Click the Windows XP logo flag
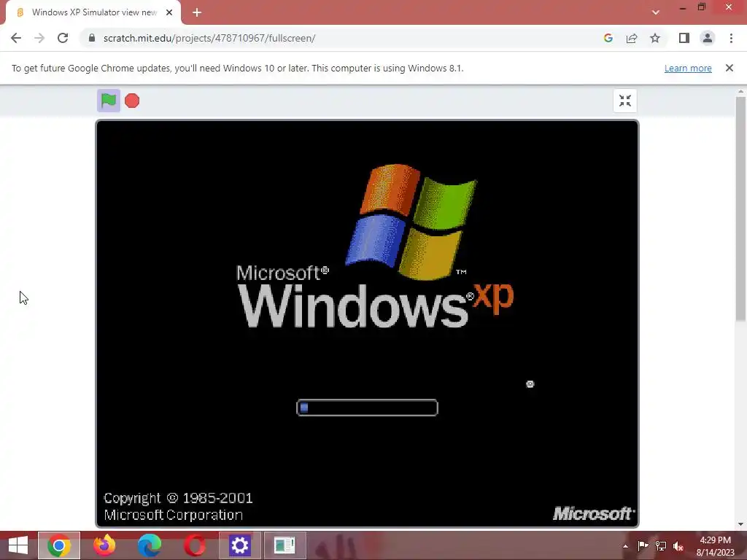 coord(411,222)
